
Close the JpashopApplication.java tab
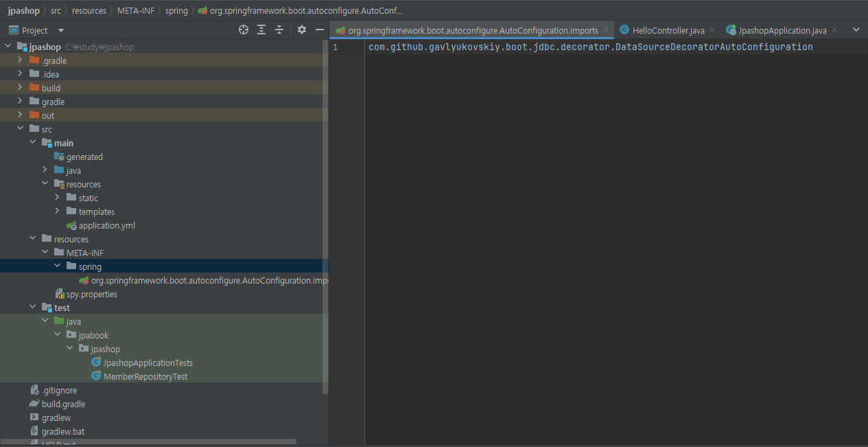point(834,30)
